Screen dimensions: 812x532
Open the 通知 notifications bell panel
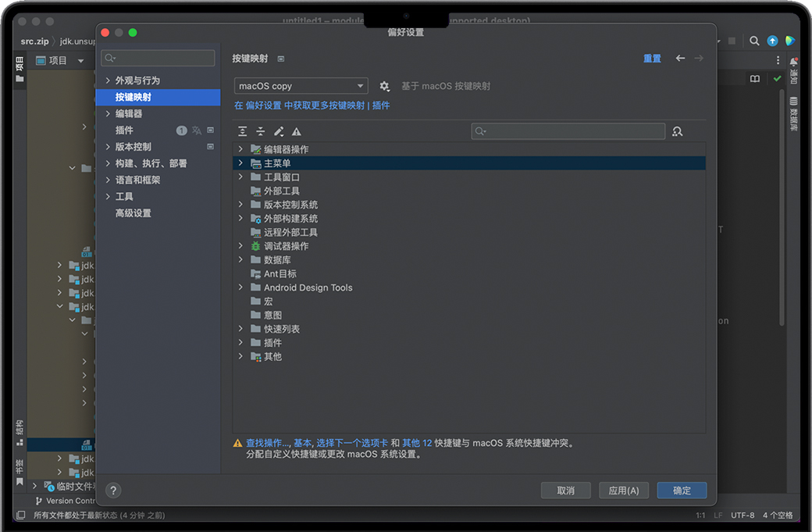[793, 69]
